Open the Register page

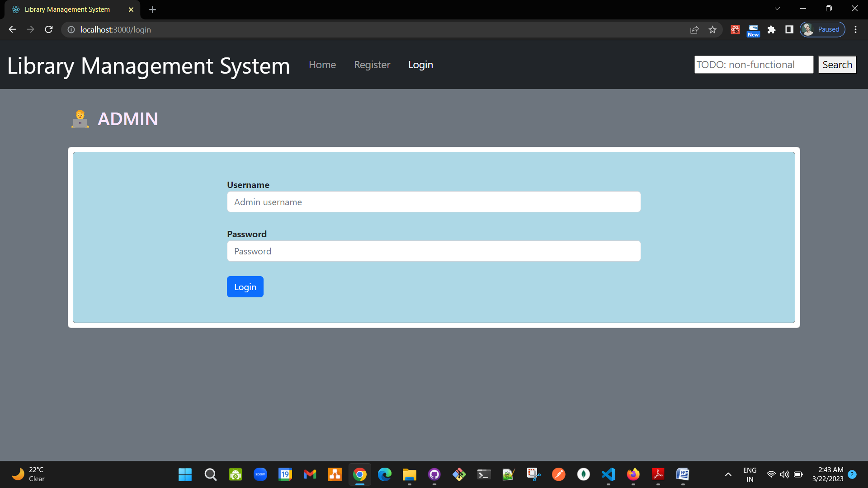coord(372,65)
